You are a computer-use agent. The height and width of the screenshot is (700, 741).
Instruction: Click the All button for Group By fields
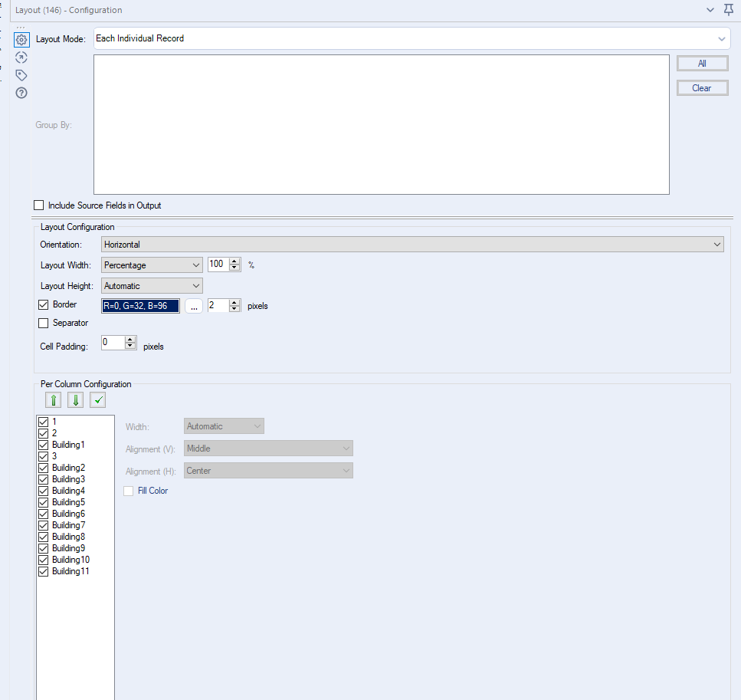(701, 63)
